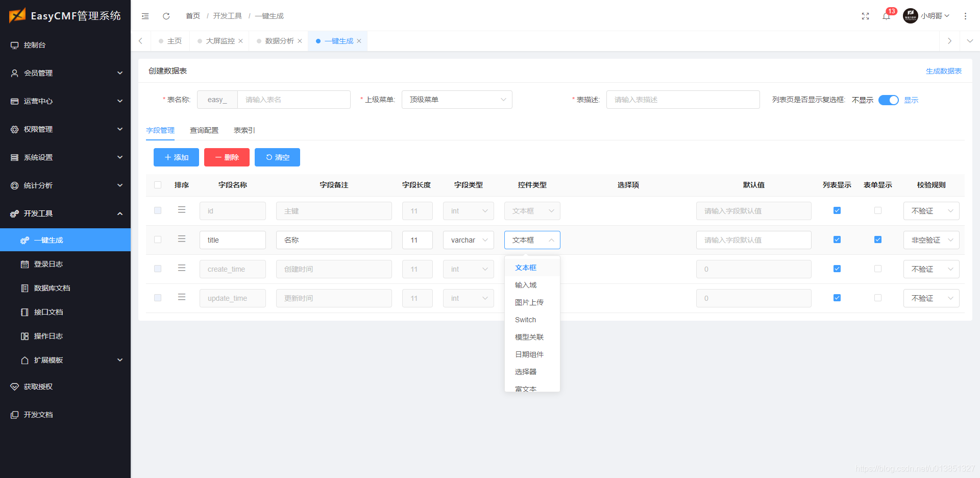Viewport: 980px width, 478px height.
Task: Open varchar field type dropdown
Action: coord(469,240)
